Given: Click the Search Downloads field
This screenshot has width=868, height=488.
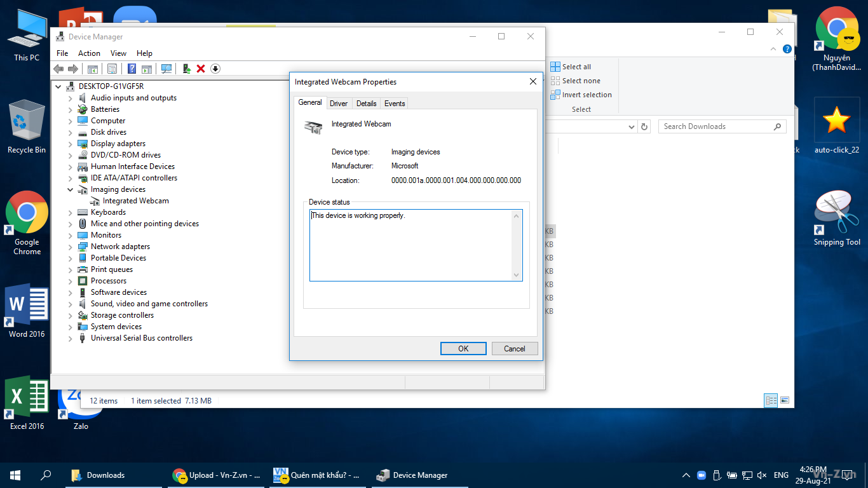Looking at the screenshot, I should tap(722, 126).
